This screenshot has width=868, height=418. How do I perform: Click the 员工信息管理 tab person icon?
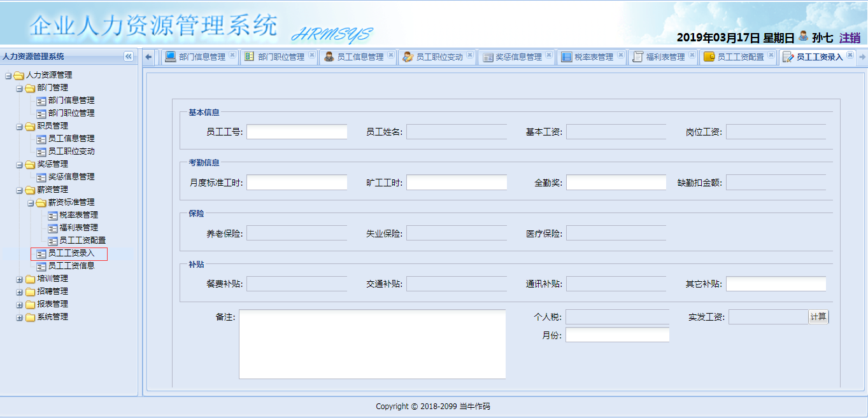coord(329,57)
